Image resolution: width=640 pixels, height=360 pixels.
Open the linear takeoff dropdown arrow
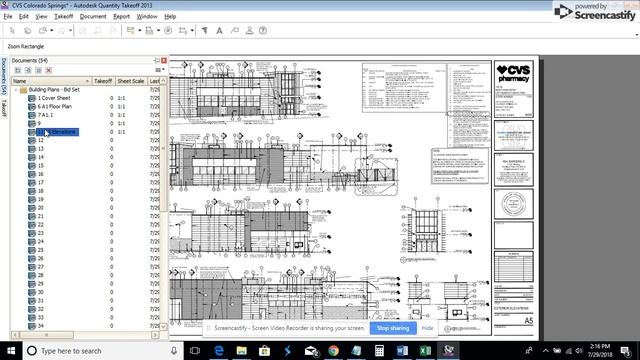coord(140,31)
